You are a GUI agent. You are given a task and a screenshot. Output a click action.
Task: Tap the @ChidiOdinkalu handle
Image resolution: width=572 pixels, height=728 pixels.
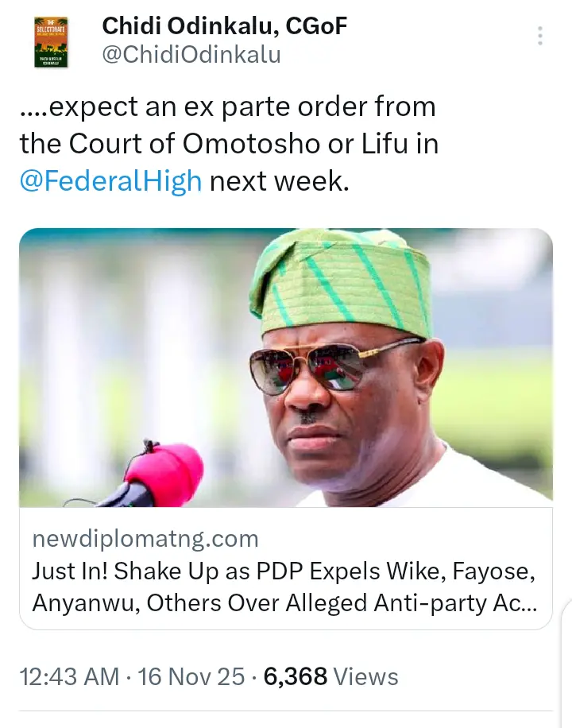click(x=191, y=55)
